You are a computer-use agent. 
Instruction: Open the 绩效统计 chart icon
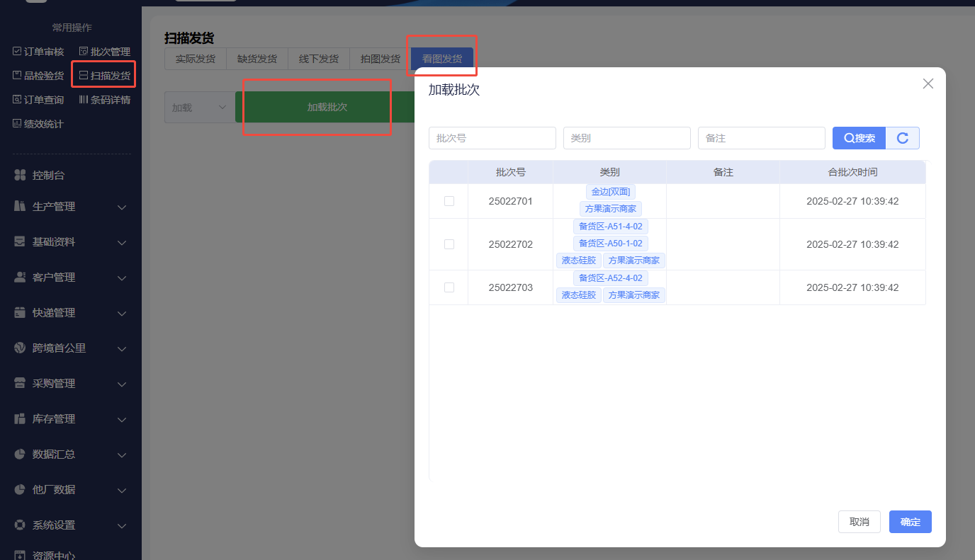(17, 124)
